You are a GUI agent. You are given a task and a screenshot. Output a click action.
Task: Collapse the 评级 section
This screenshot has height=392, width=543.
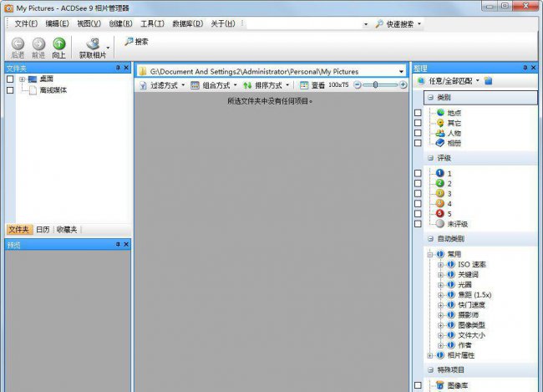click(x=430, y=158)
